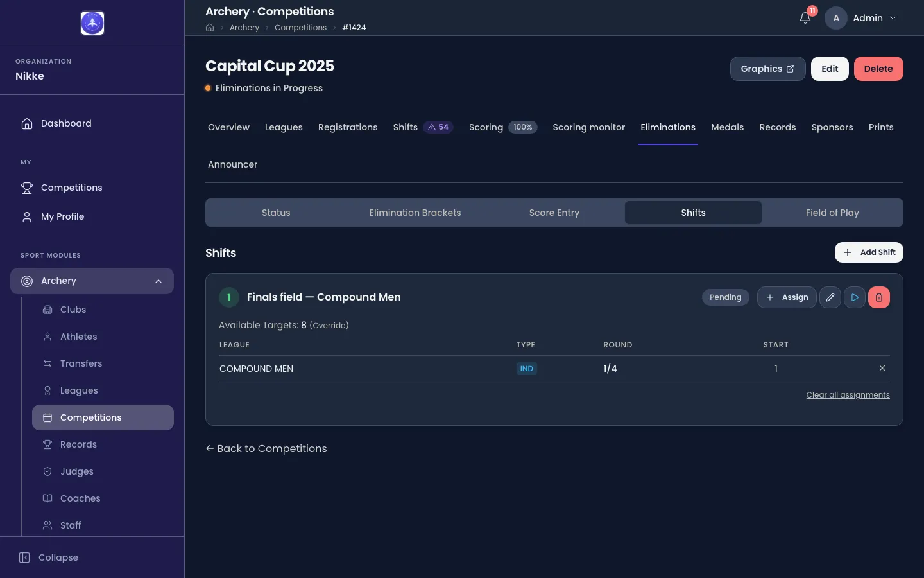924x578 pixels.
Task: Click the trash delete shift icon
Action: pos(879,297)
